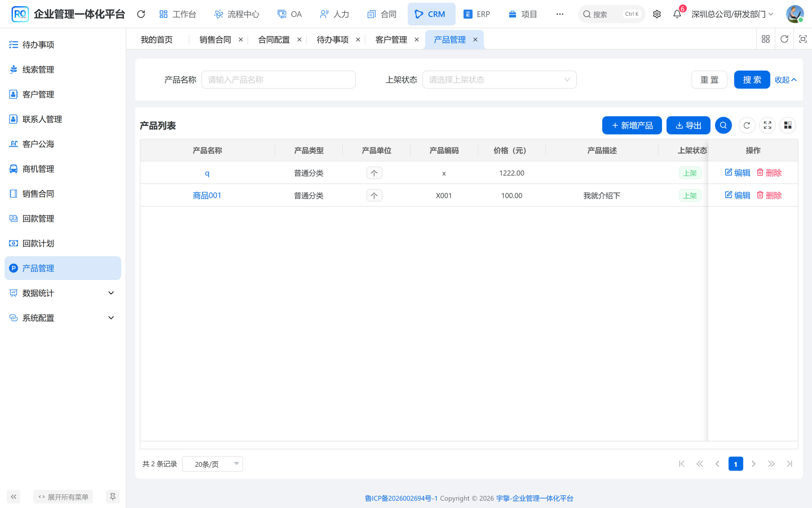The width and height of the screenshot is (812, 508).
Task: Open the more modules ellipsis menu
Action: pos(560,14)
